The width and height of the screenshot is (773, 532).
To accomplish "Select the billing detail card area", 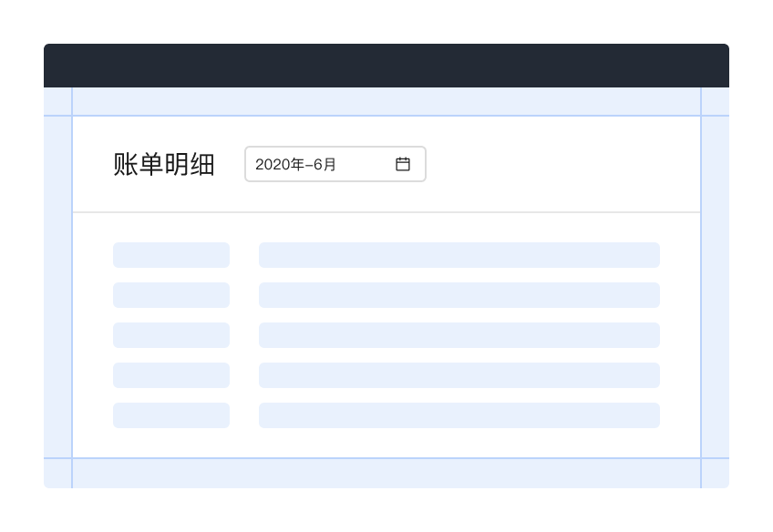I will click(386, 332).
